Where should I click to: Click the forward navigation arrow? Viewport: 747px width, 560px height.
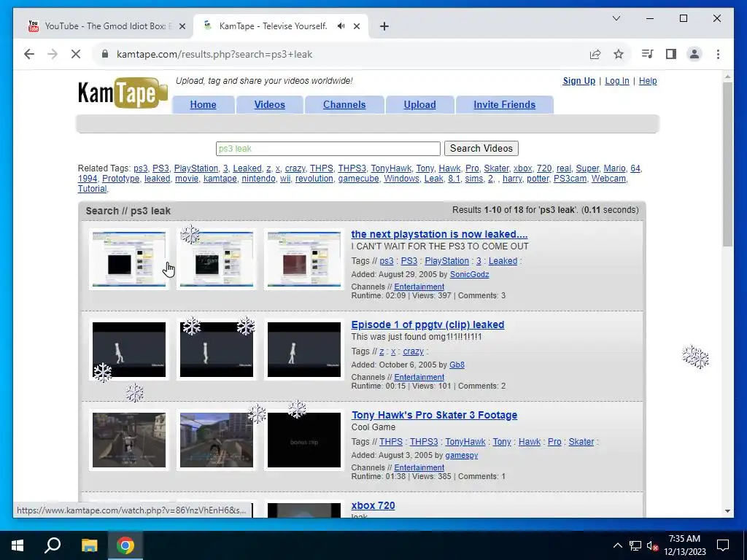(53, 54)
